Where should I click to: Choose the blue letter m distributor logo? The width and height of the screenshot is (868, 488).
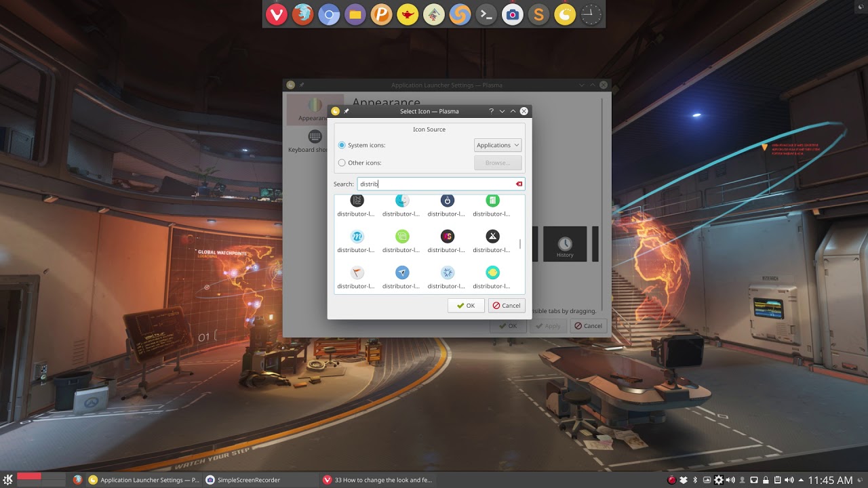tap(357, 236)
